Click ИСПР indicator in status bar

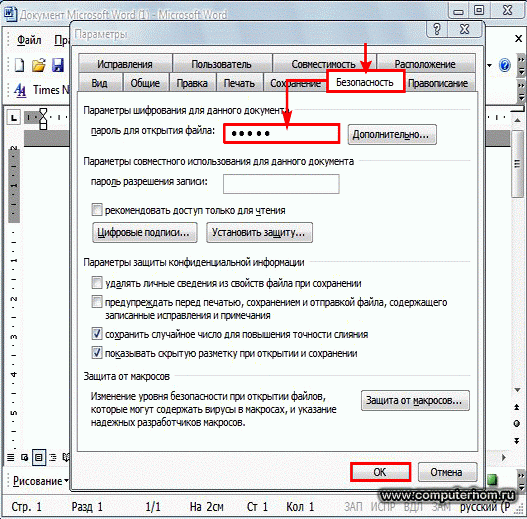tap(383, 507)
